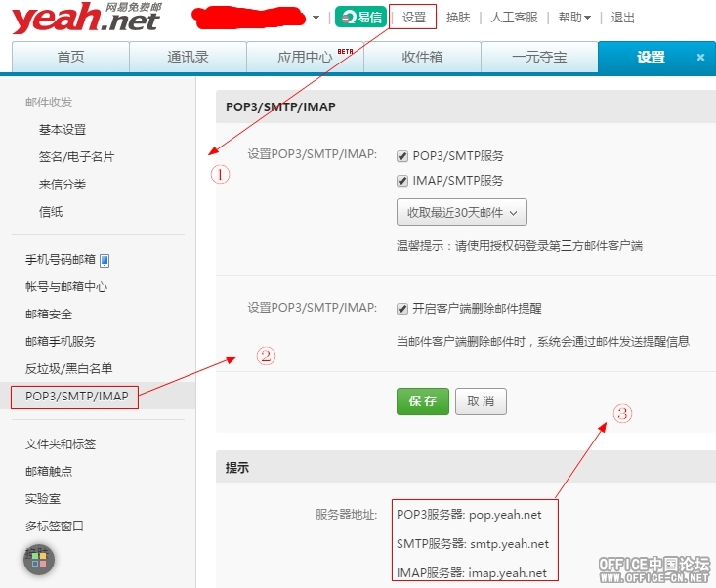Image resolution: width=716 pixels, height=588 pixels.
Task: Open 多标签窗口 settings
Action: (x=55, y=525)
